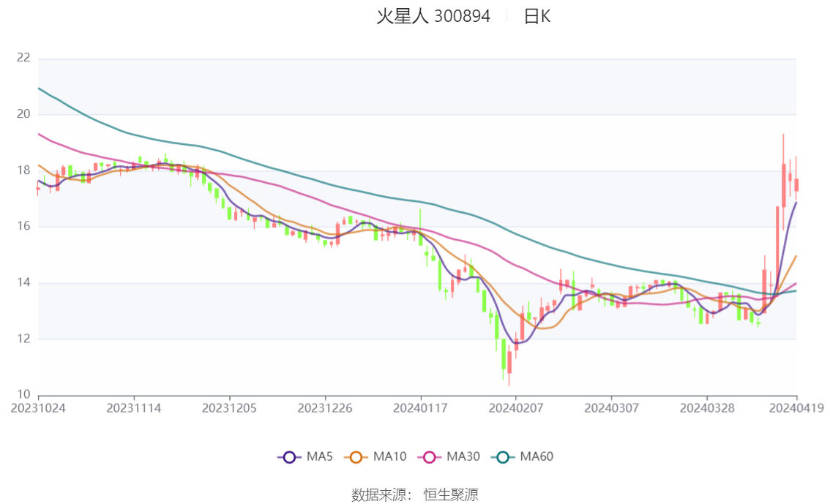Select the 20240207 date axis marker
This screenshot has height=504, width=830.
point(515,408)
